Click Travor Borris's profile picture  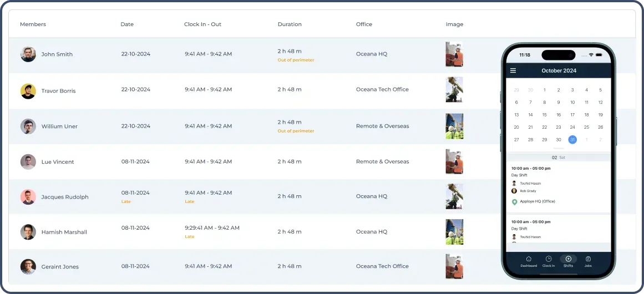(x=28, y=91)
